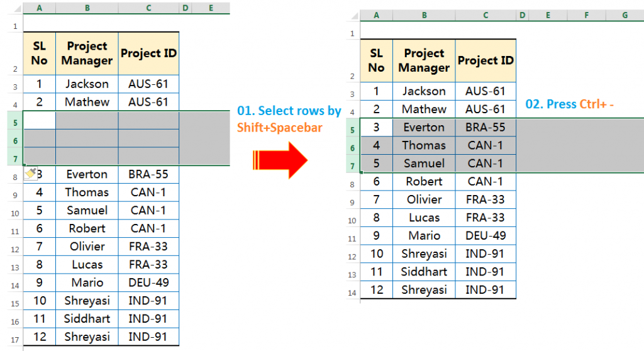Click highlighted row header 5 in right sheet
Screen dimensions: 644x351
pyautogui.click(x=352, y=128)
